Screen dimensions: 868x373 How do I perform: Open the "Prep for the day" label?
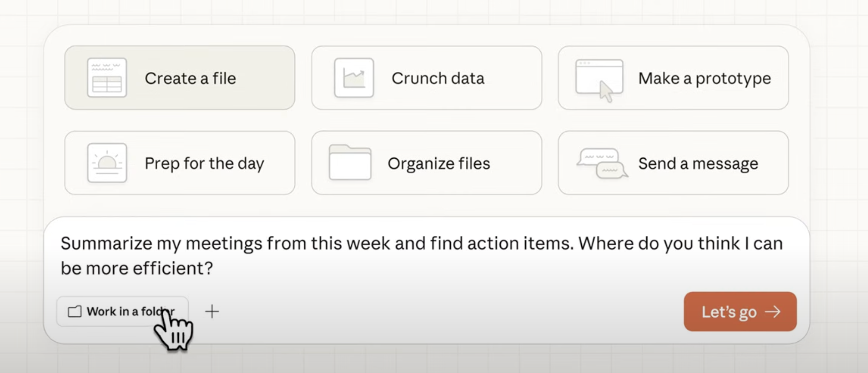point(204,163)
